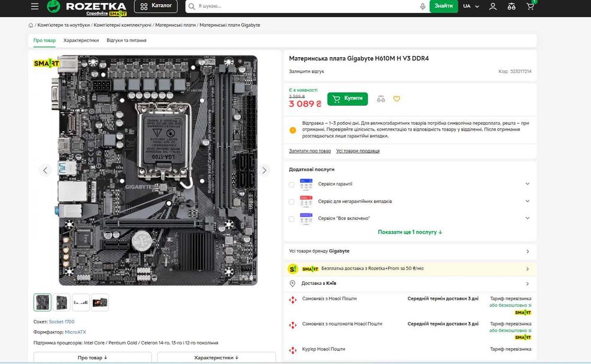Viewport: 591px width, 364px height.
Task: Open the hamburger side menu
Action: pos(35,6)
